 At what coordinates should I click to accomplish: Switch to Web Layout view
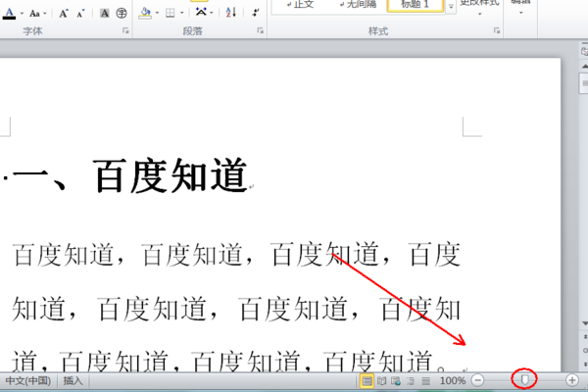(x=396, y=381)
